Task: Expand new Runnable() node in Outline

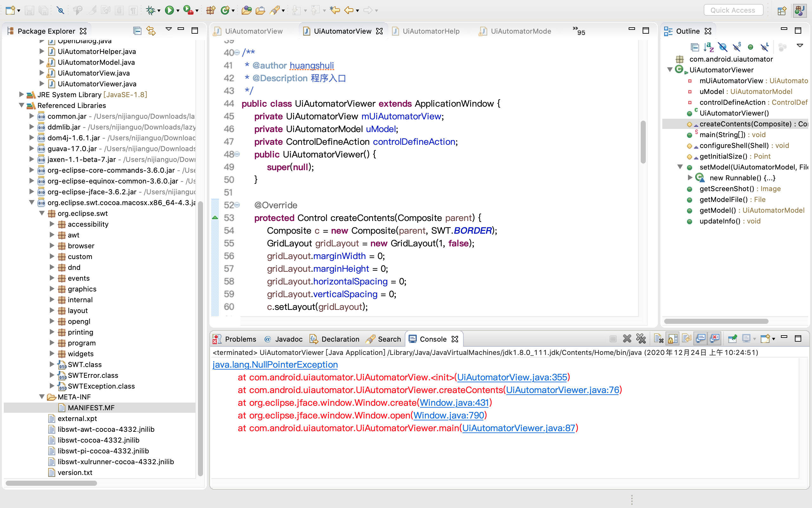Action: 690,177
